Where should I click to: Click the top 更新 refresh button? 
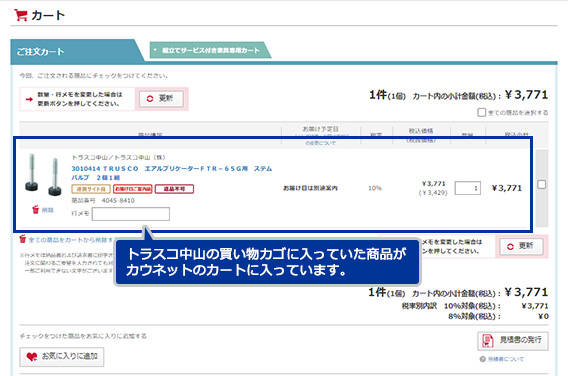pos(161,99)
